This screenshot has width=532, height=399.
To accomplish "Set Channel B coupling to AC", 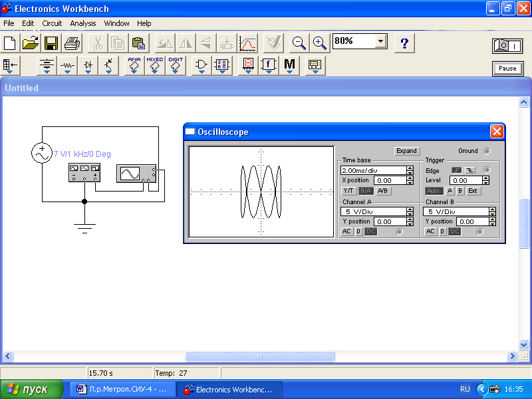I will pyautogui.click(x=430, y=231).
